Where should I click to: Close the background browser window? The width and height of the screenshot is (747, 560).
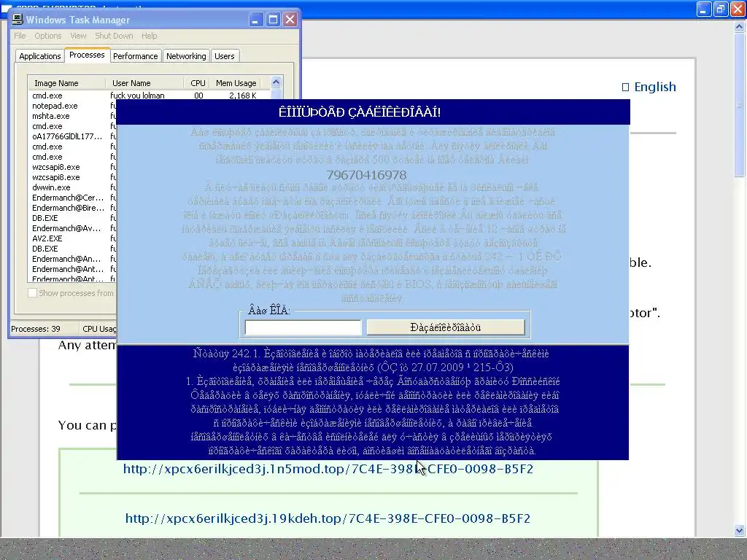coord(738,9)
